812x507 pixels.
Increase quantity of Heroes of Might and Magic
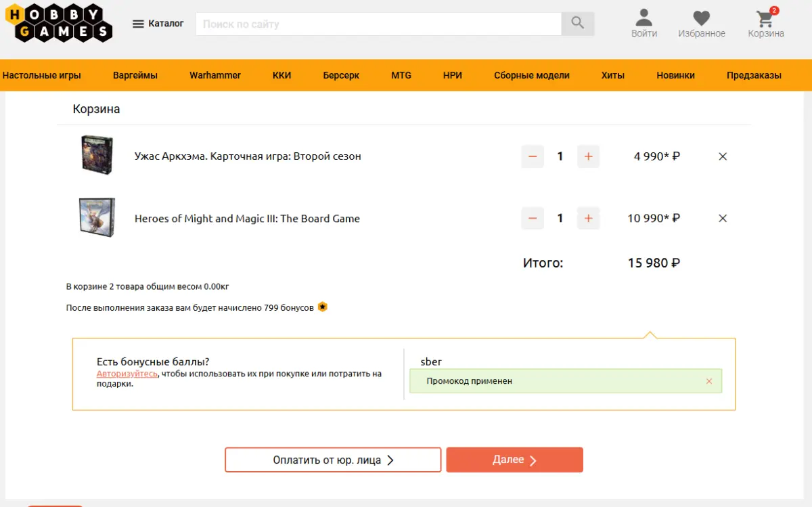(x=588, y=218)
